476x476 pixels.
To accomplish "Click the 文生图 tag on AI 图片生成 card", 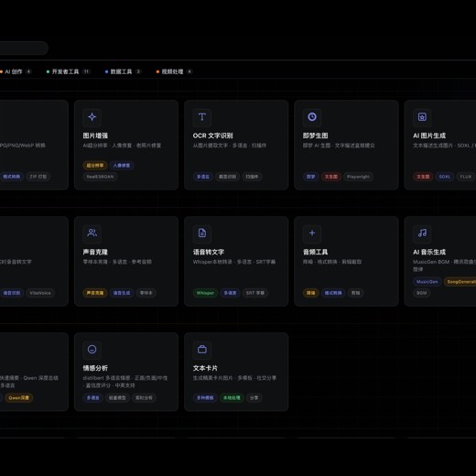I will tap(423, 177).
